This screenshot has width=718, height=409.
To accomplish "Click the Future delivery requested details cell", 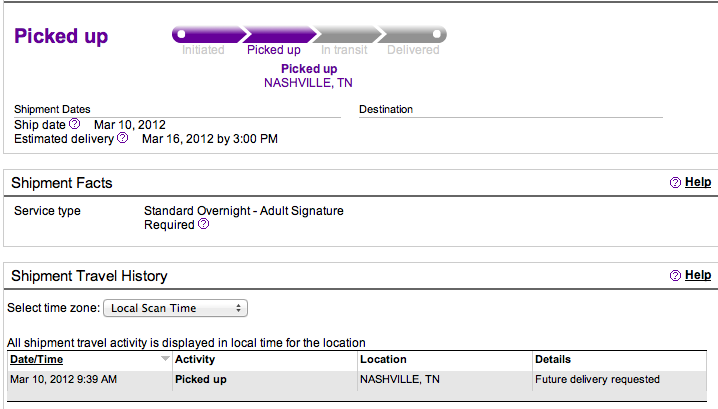I will pyautogui.click(x=597, y=380).
